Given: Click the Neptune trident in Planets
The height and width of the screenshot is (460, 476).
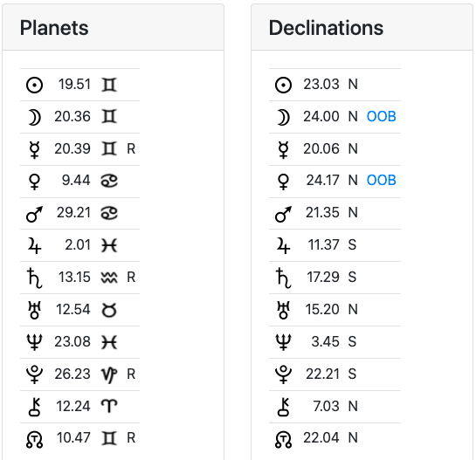Looking at the screenshot, I should [34, 342].
